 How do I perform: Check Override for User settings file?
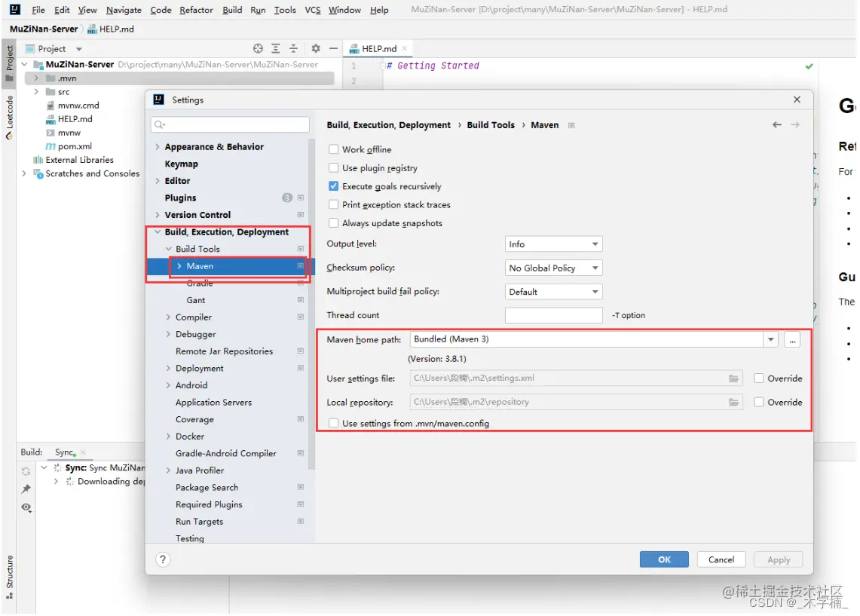point(758,378)
